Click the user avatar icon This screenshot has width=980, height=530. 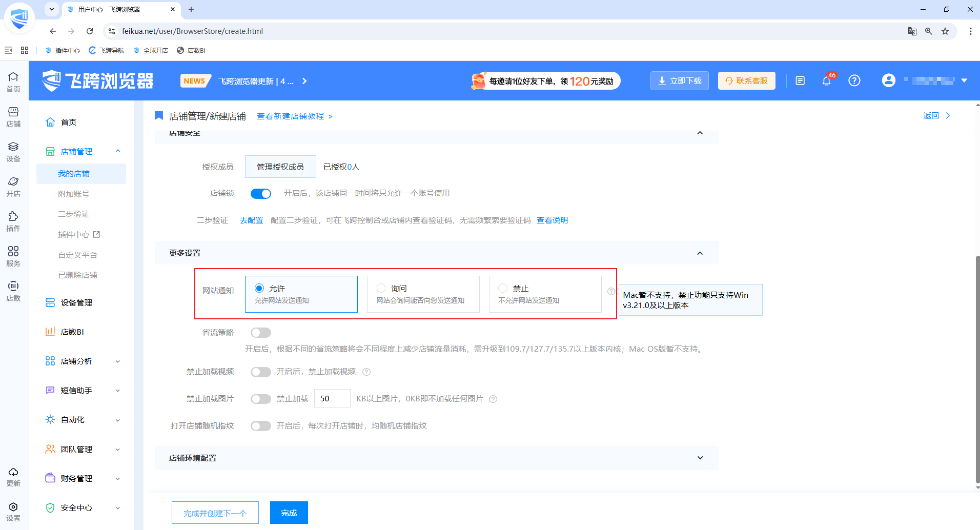[x=889, y=80]
